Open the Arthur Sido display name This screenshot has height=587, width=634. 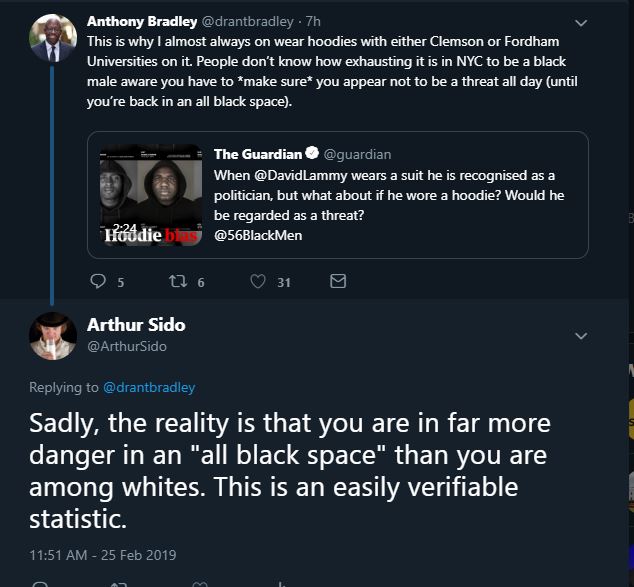(136, 325)
